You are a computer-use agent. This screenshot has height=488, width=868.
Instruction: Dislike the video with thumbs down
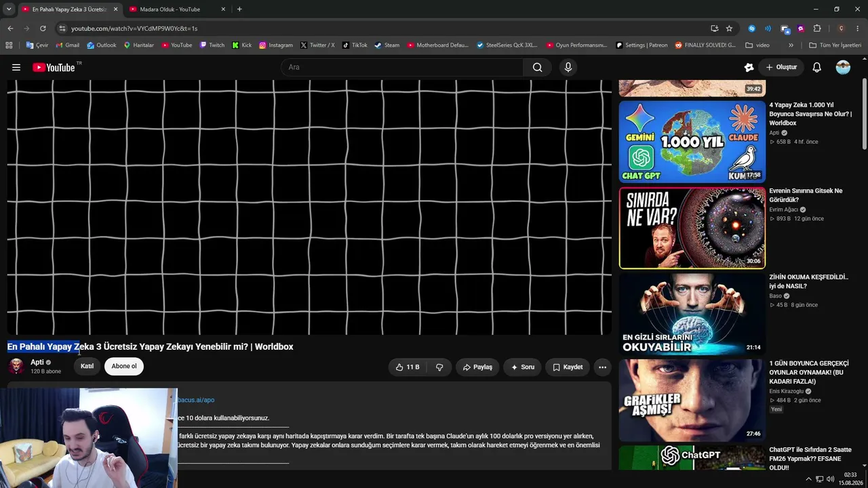tap(439, 367)
